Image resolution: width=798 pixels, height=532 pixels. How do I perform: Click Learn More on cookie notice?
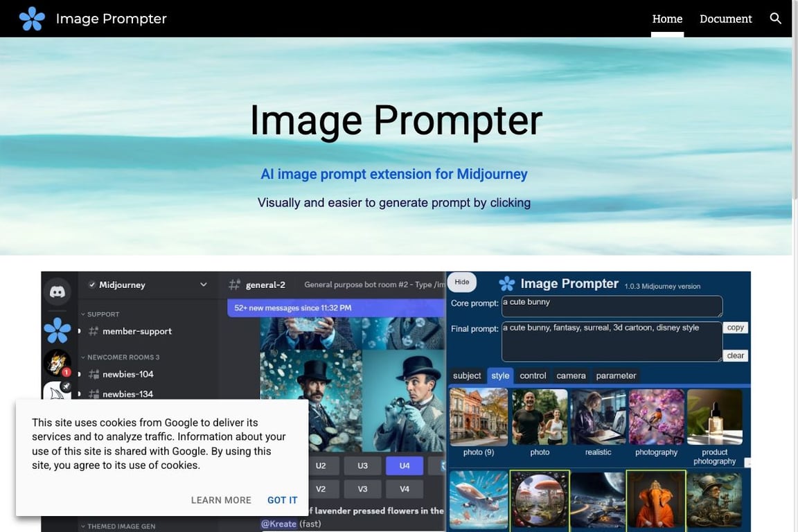(221, 500)
